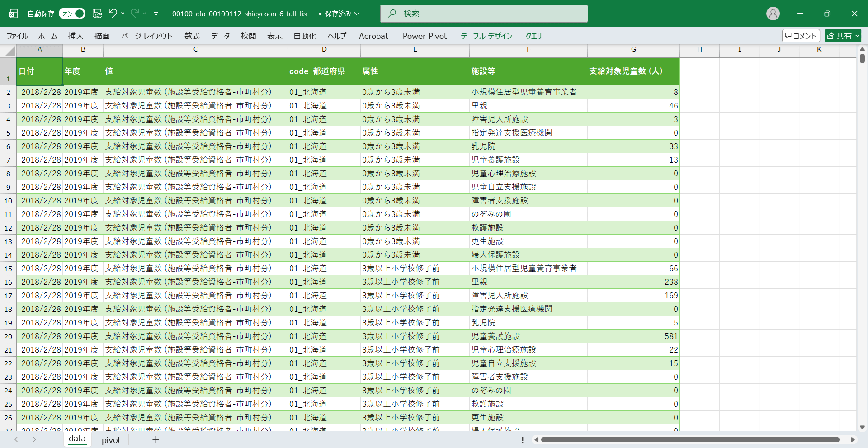Open the Power Pivot menu tab
Image resolution: width=868 pixels, height=448 pixels.
(425, 36)
